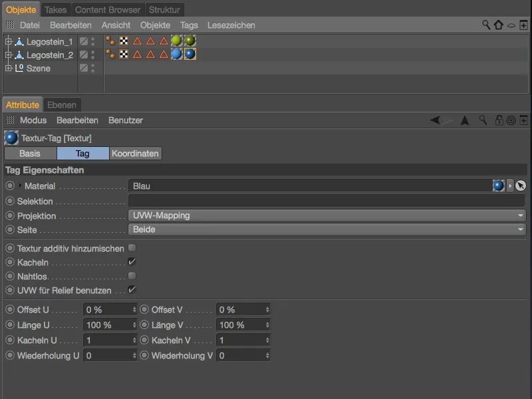
Task: Click the new Attribute Manager plus icon
Action: tap(523, 120)
